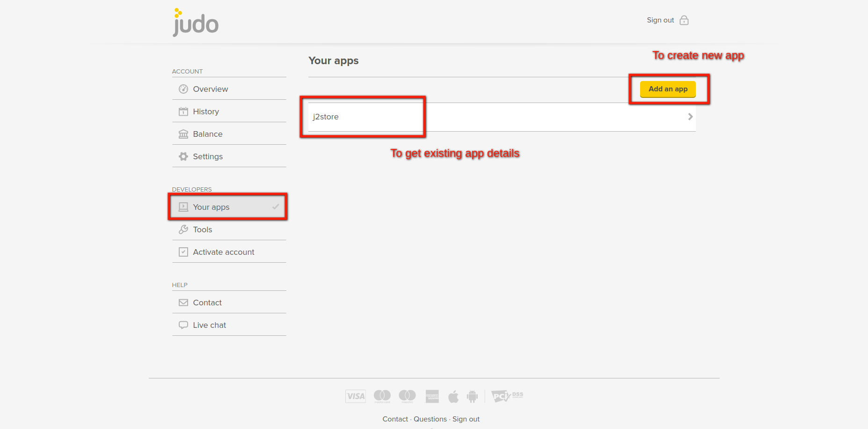The width and height of the screenshot is (868, 429).
Task: Open Contact in Help sidebar section
Action: coord(229,303)
